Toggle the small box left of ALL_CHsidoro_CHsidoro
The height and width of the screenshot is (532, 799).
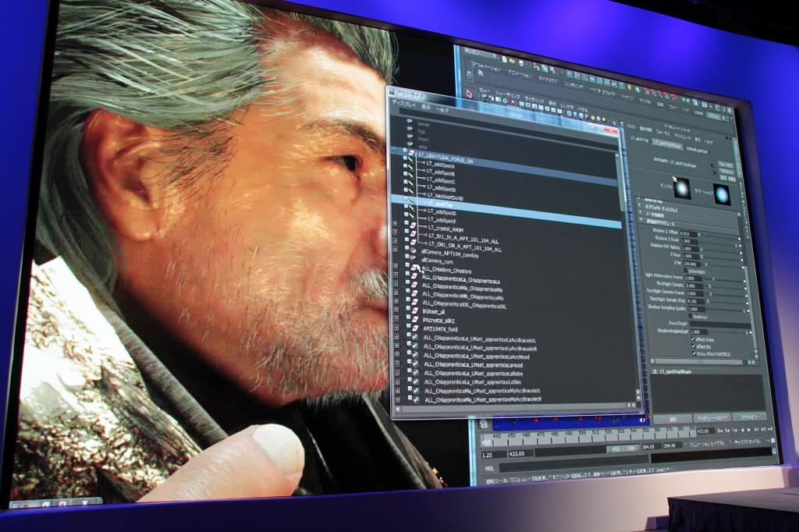click(x=407, y=265)
